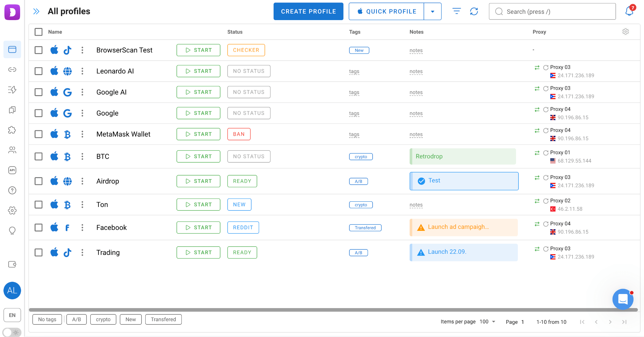This screenshot has width=644, height=337.
Task: Start the Airdrop profile
Action: click(198, 181)
